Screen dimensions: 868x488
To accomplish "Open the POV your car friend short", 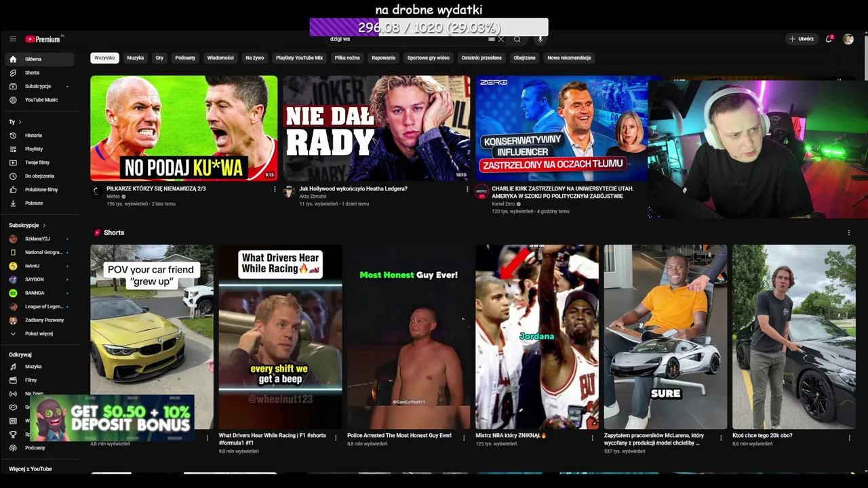I will point(152,337).
